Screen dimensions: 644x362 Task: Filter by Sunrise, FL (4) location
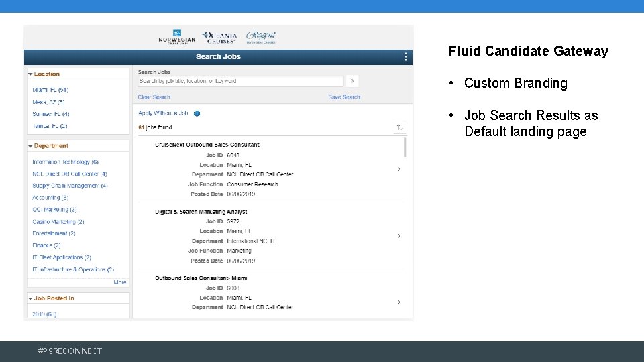[51, 114]
